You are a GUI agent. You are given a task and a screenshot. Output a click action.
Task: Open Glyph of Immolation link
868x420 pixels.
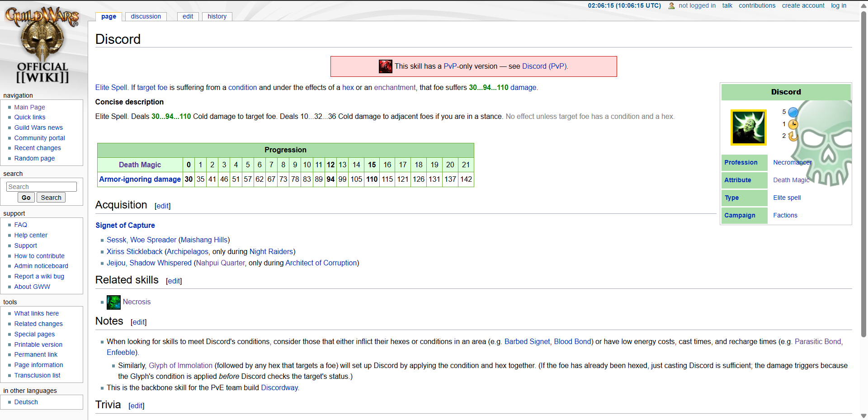point(180,365)
